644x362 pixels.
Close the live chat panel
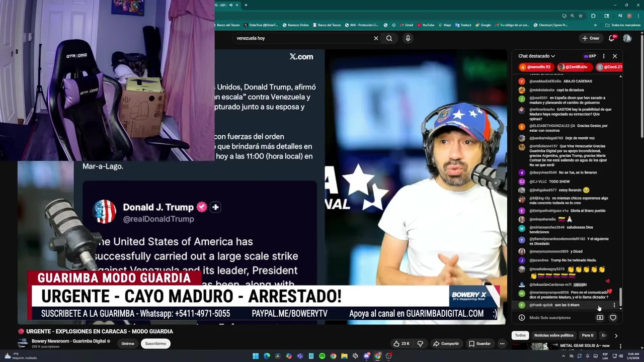pyautogui.click(x=615, y=56)
